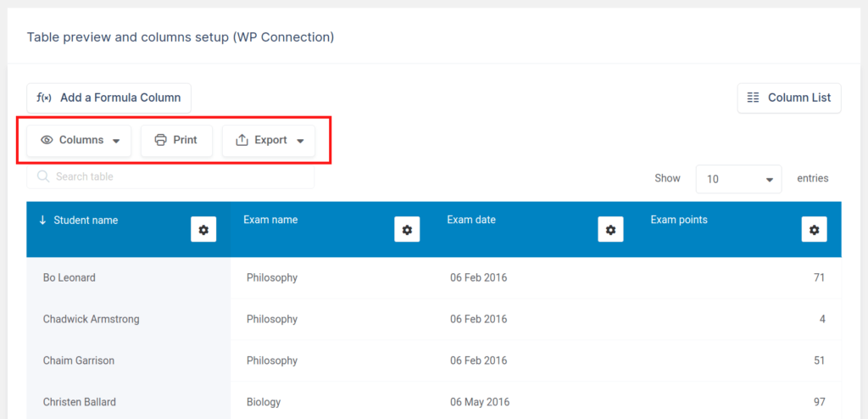The width and height of the screenshot is (868, 419).
Task: Click the formula f(x) icon
Action: [x=44, y=98]
